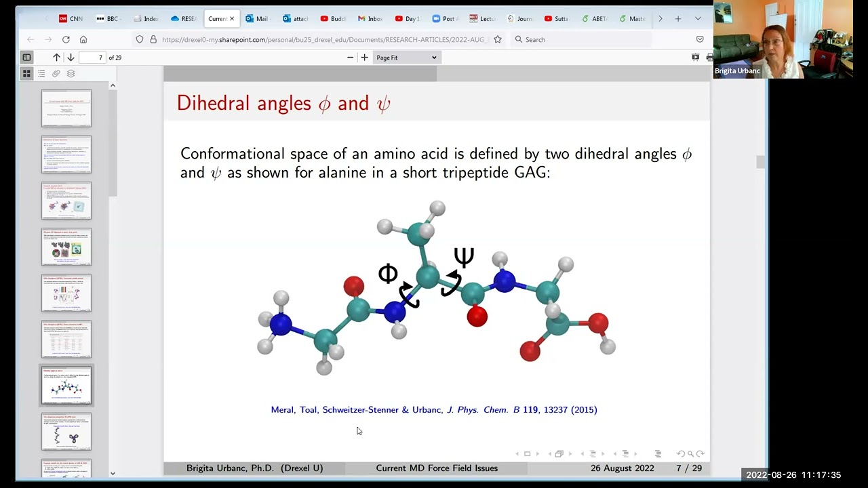Navigate back in browser history
Screen dimensions: 868x488
(x=31, y=39)
